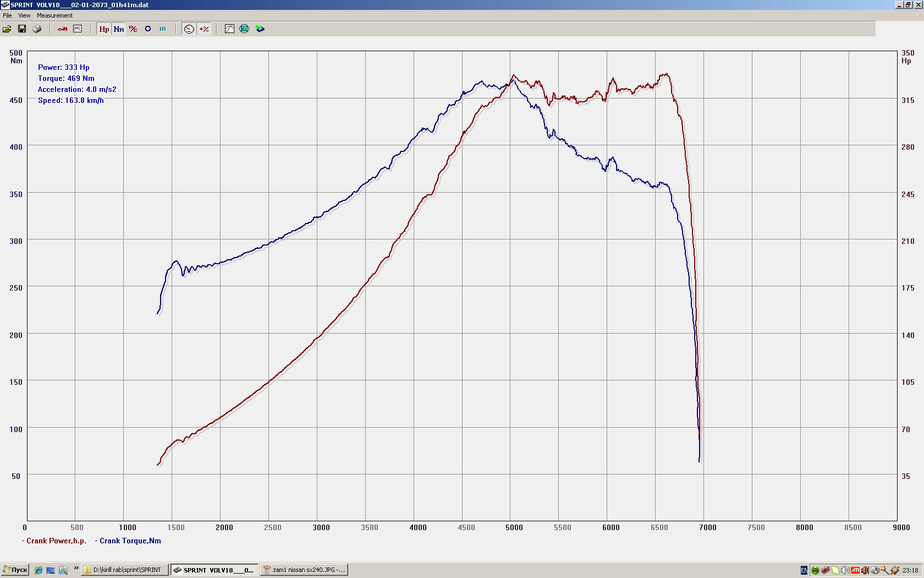Toggle the +% correction button
This screenshot has height=578, width=924.
tap(204, 29)
